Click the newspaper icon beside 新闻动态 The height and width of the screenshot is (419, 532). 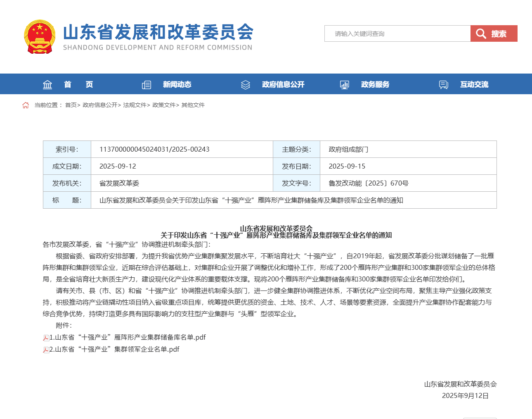[x=147, y=85]
